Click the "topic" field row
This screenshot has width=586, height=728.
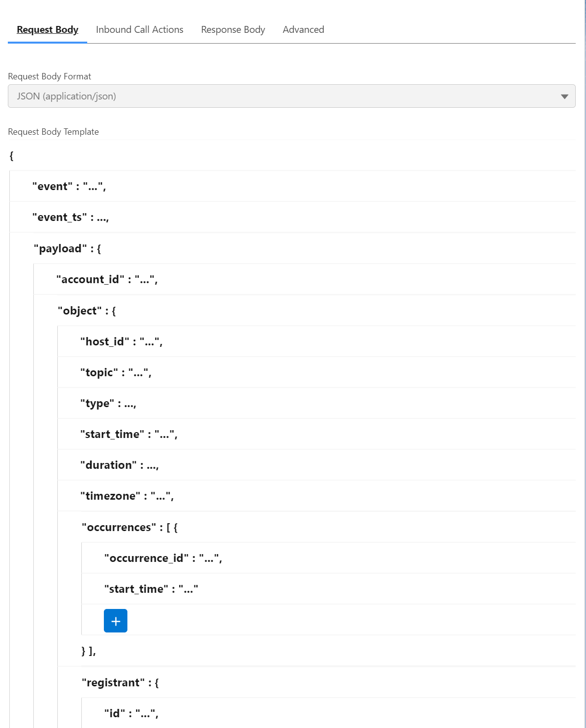coord(116,372)
